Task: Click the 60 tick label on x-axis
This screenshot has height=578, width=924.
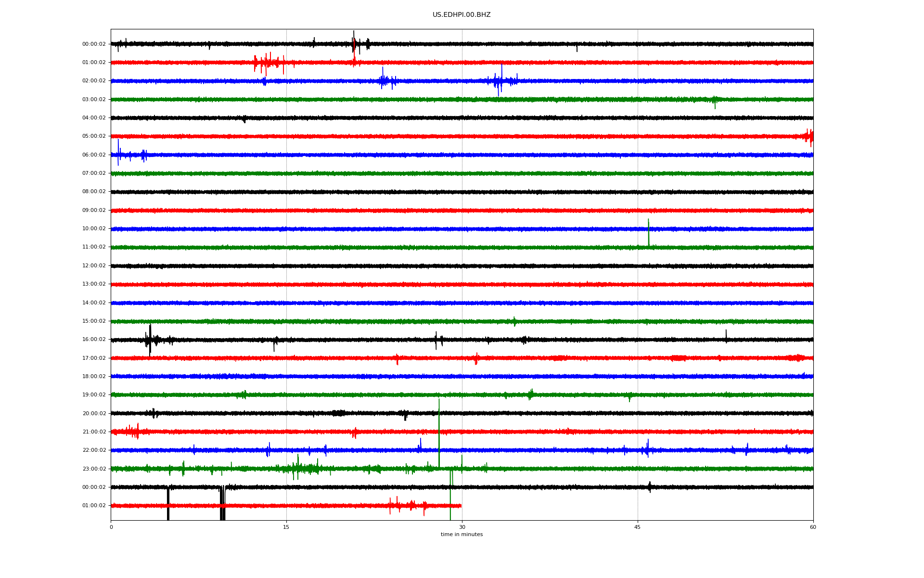Action: click(813, 527)
